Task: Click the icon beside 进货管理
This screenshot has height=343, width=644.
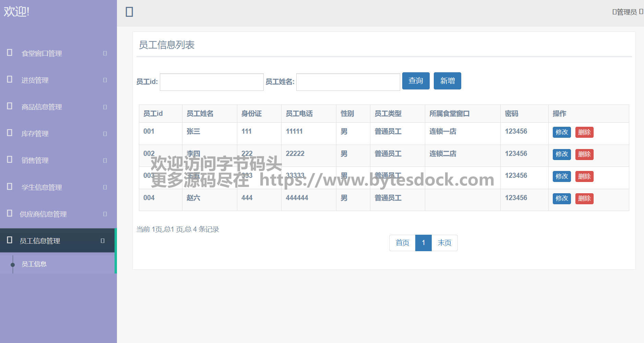Action: point(10,79)
